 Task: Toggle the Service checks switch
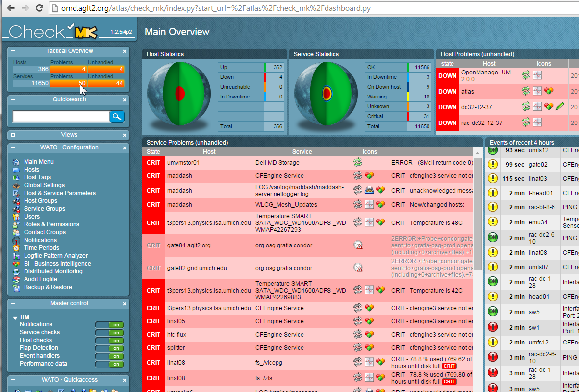(x=109, y=333)
